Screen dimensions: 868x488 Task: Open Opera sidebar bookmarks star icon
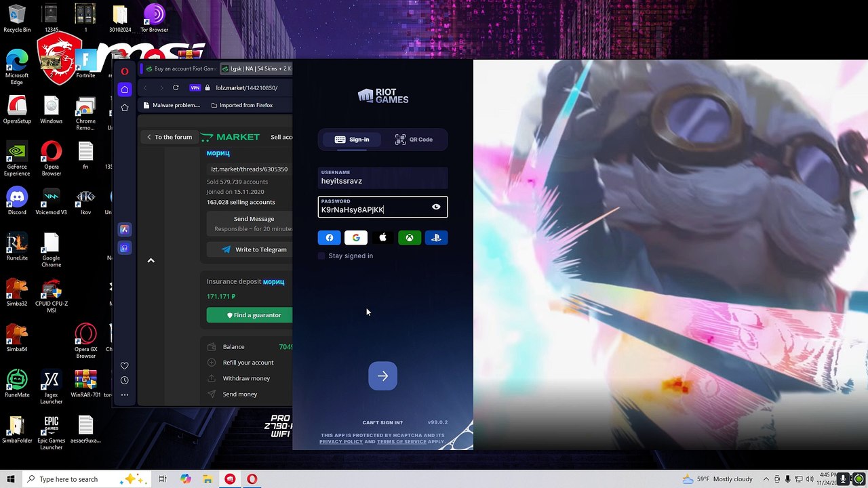click(125, 108)
